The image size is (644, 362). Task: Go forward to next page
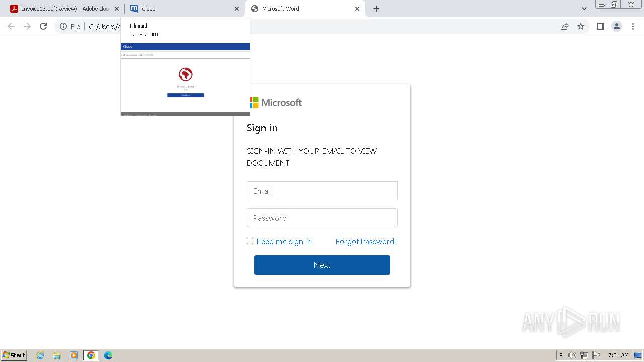pyautogui.click(x=27, y=26)
